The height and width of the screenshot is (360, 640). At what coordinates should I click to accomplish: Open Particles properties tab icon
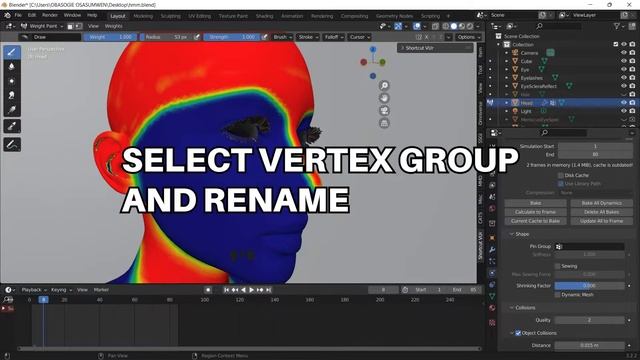pyautogui.click(x=492, y=261)
